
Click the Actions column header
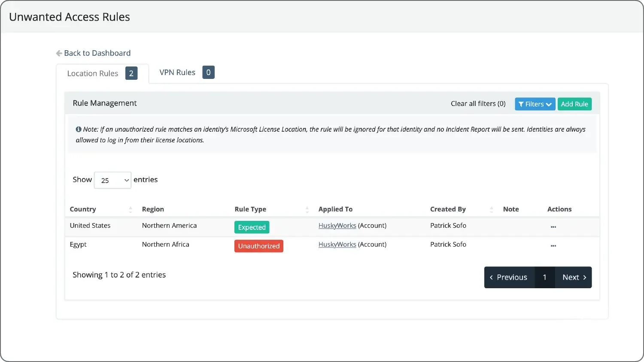[x=559, y=209]
